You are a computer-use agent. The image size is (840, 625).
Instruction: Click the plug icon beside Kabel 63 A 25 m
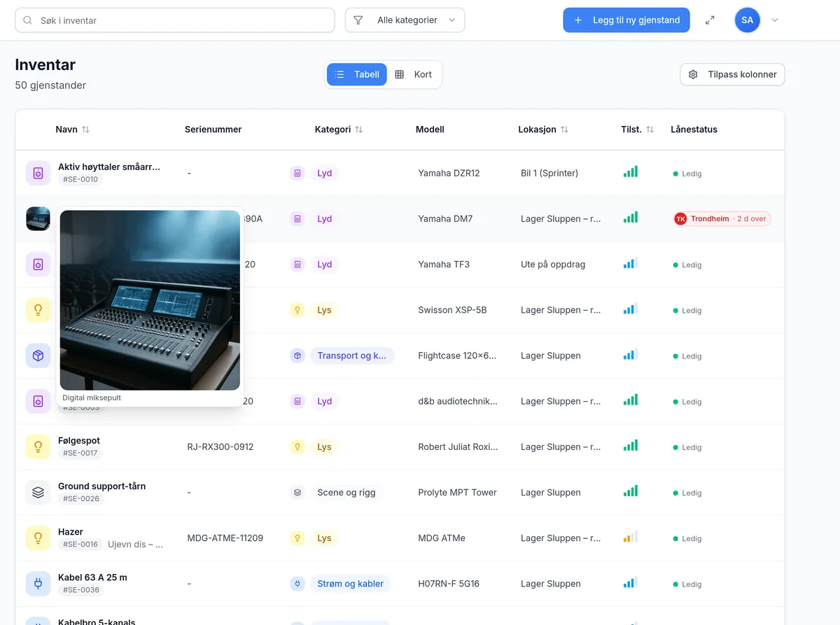click(x=38, y=583)
